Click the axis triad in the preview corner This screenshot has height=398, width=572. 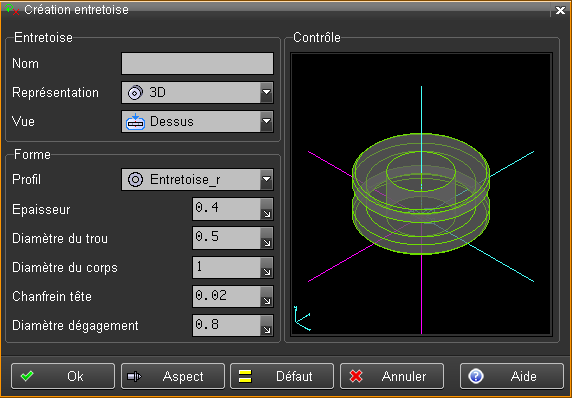pyautogui.click(x=302, y=318)
